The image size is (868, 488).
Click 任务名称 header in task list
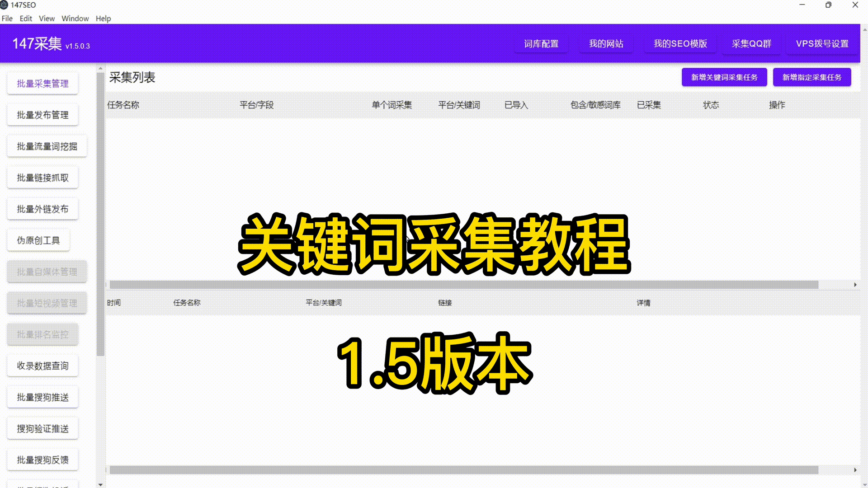pyautogui.click(x=123, y=105)
